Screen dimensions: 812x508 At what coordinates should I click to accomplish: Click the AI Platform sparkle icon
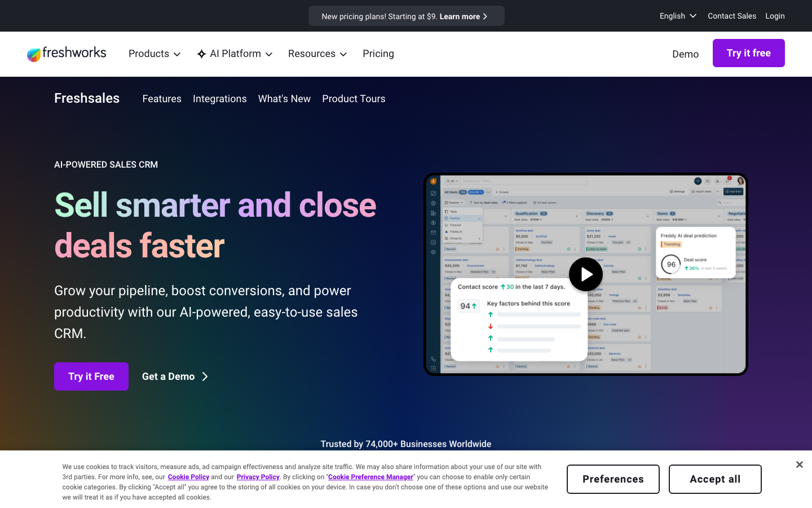coord(201,54)
